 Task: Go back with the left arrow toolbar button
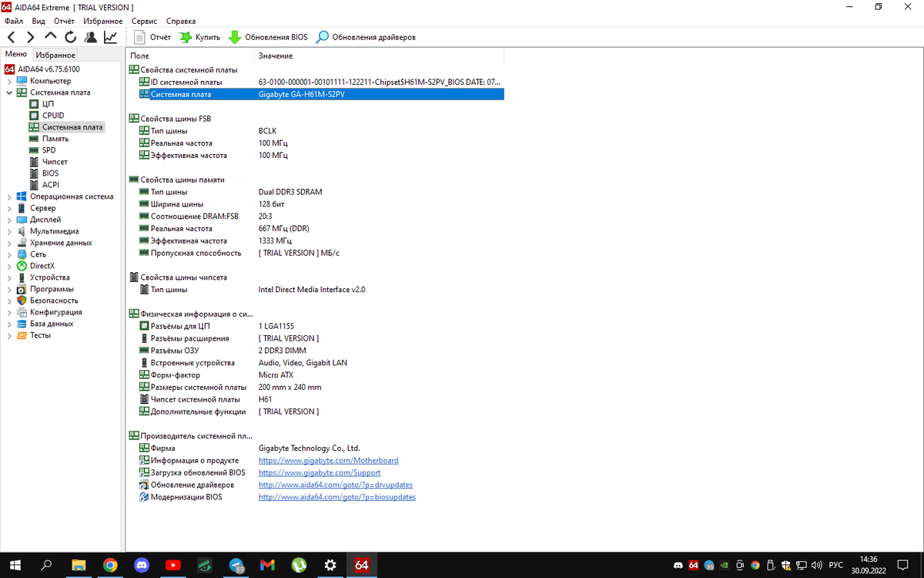12,37
